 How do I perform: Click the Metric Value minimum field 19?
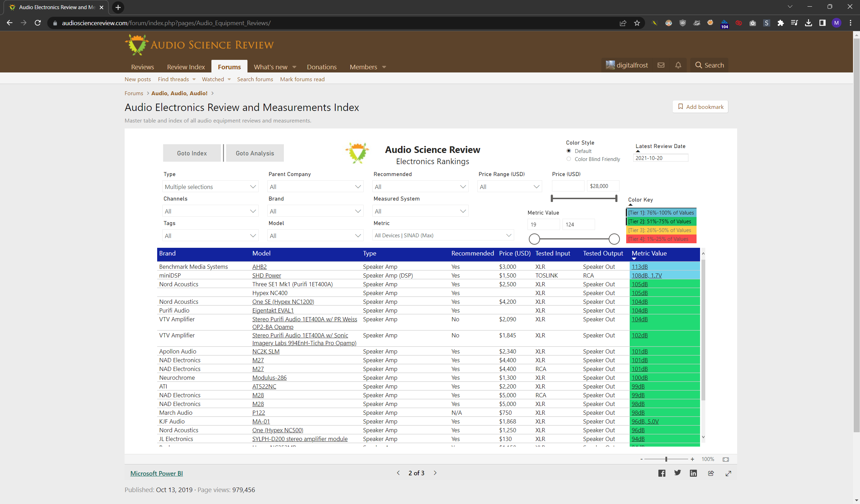pyautogui.click(x=544, y=224)
